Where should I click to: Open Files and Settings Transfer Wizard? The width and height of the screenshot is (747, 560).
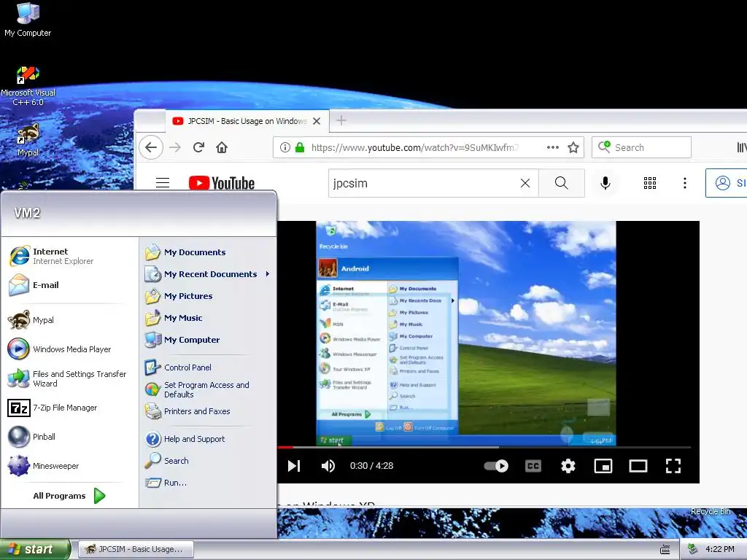67,378
